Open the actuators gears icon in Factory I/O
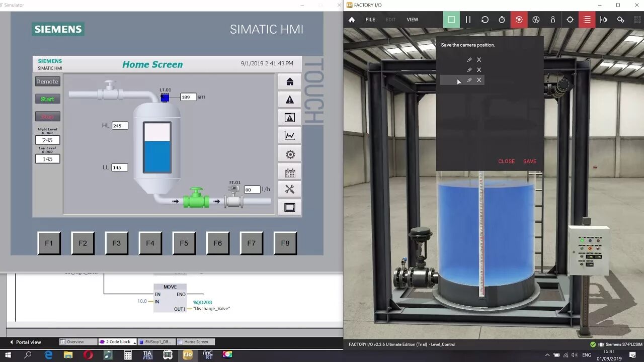Image resolution: width=644 pixels, height=362 pixels. pos(621,20)
